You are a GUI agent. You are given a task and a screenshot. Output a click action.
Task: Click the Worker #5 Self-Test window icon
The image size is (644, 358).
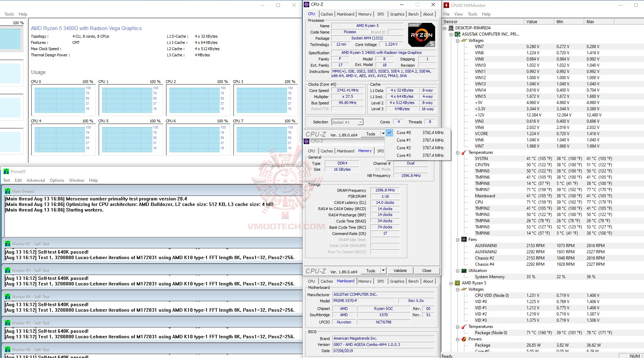[x=8, y=323]
